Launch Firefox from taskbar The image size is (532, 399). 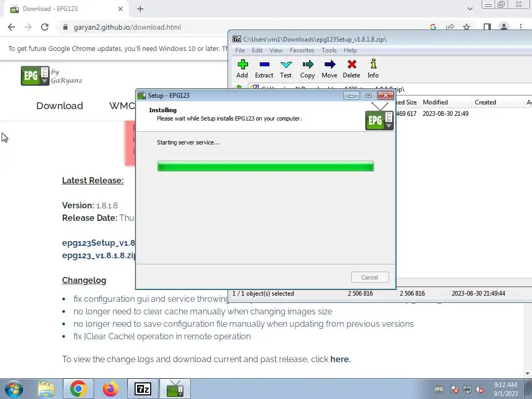111,389
